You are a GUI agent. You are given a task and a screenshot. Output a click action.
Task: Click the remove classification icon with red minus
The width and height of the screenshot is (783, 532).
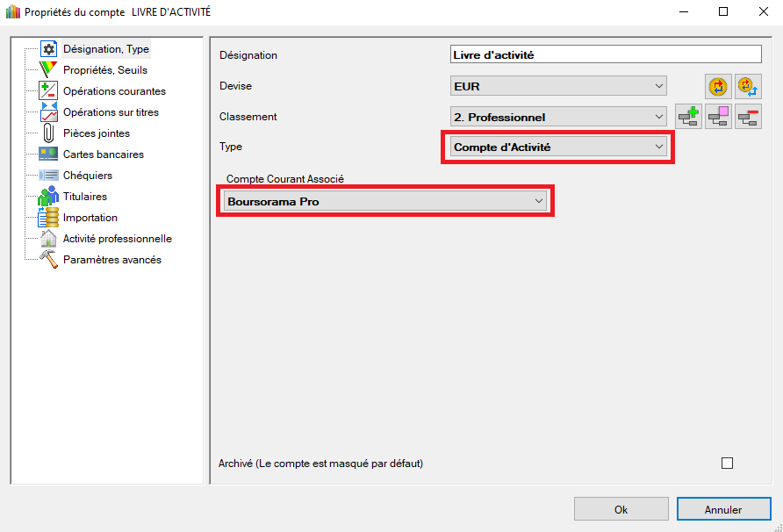point(748,117)
